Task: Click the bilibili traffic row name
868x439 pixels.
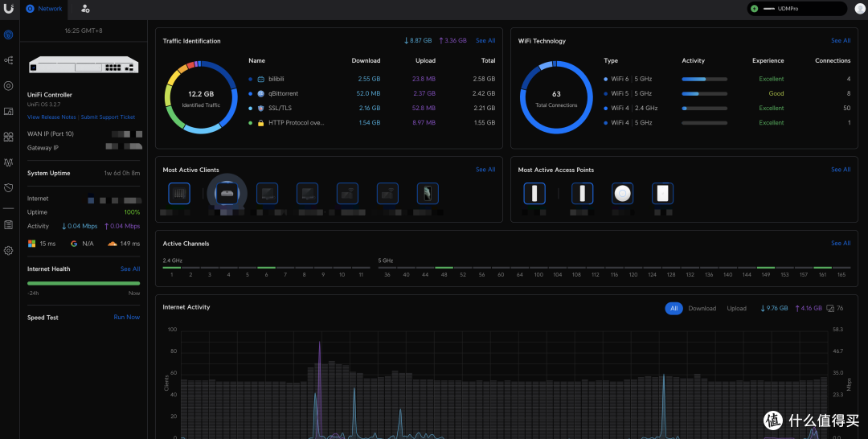Action: tap(276, 79)
